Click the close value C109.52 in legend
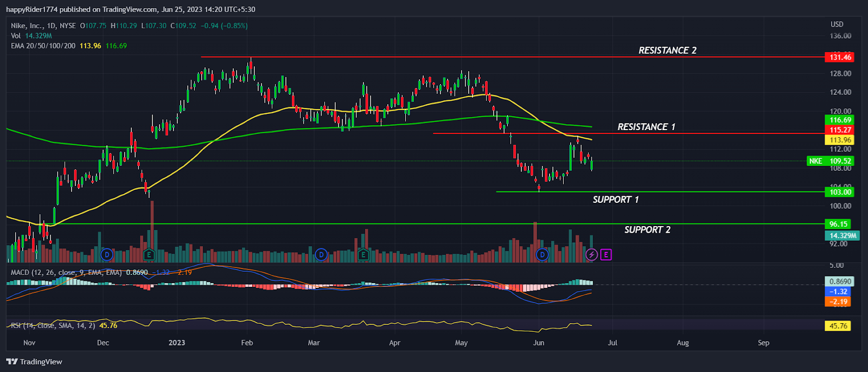Image resolution: width=868 pixels, height=372 pixels. tap(183, 25)
